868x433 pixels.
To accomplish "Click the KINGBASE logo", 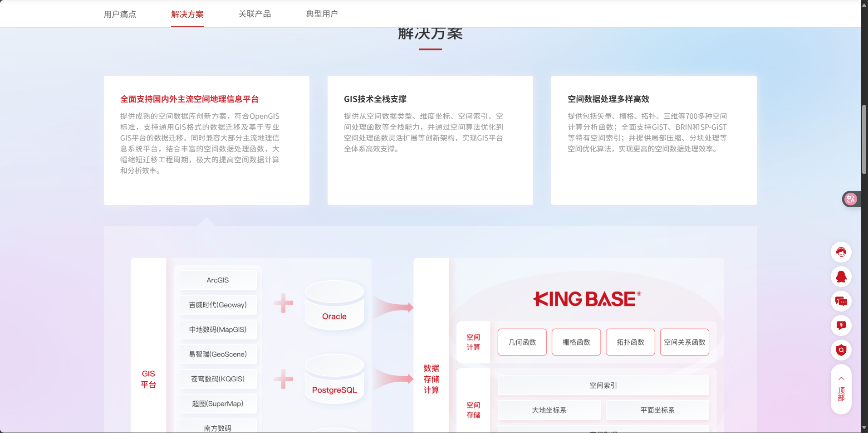I will click(587, 299).
